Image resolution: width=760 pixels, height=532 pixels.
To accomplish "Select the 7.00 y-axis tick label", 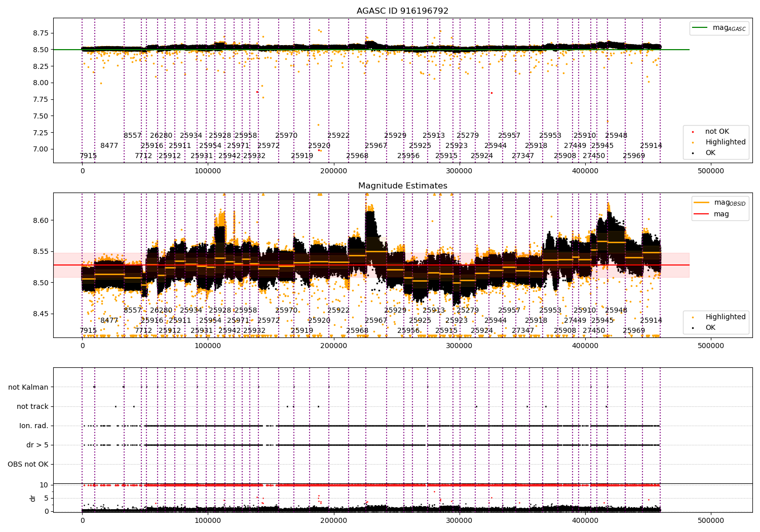I will [x=41, y=149].
